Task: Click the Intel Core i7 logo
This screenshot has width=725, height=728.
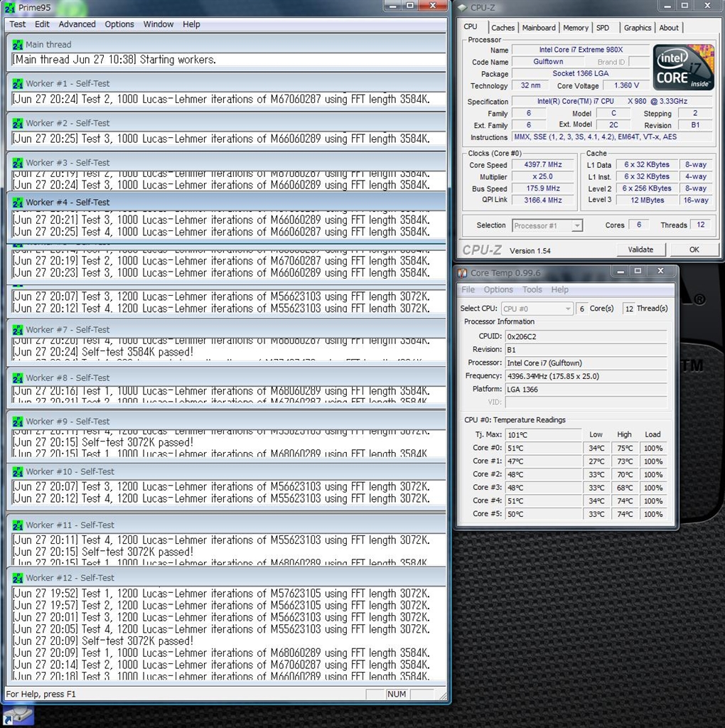Action: (684, 68)
